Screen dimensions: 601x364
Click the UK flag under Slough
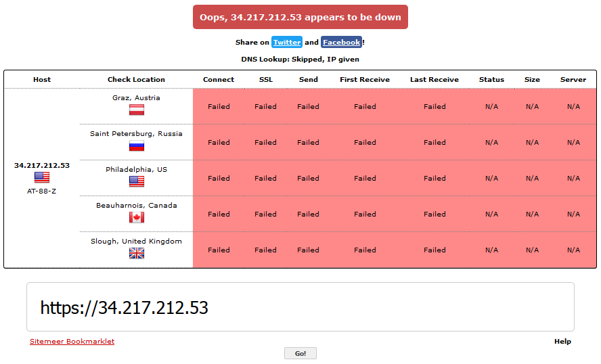click(x=137, y=253)
